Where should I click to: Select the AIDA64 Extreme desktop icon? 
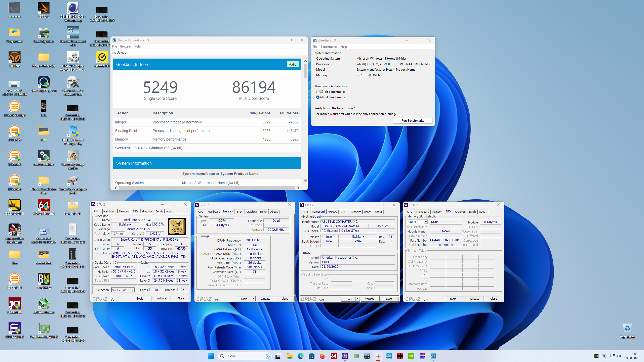pos(44,207)
